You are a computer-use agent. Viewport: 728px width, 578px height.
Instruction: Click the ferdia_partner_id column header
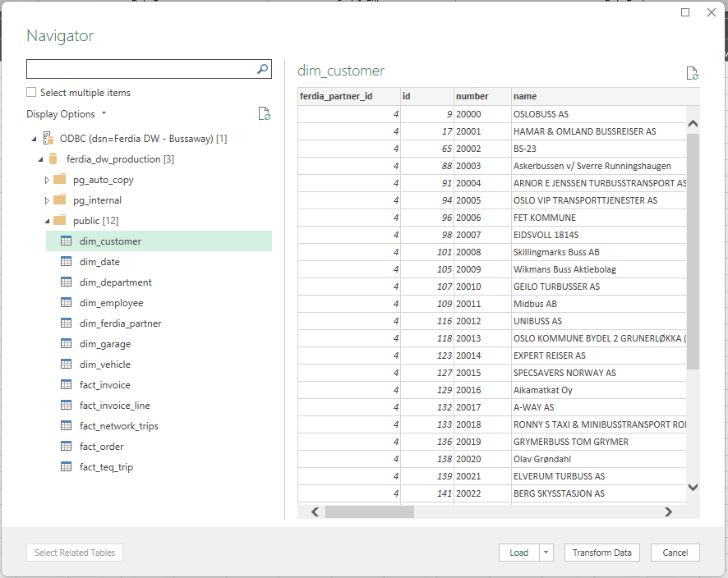pyautogui.click(x=348, y=96)
